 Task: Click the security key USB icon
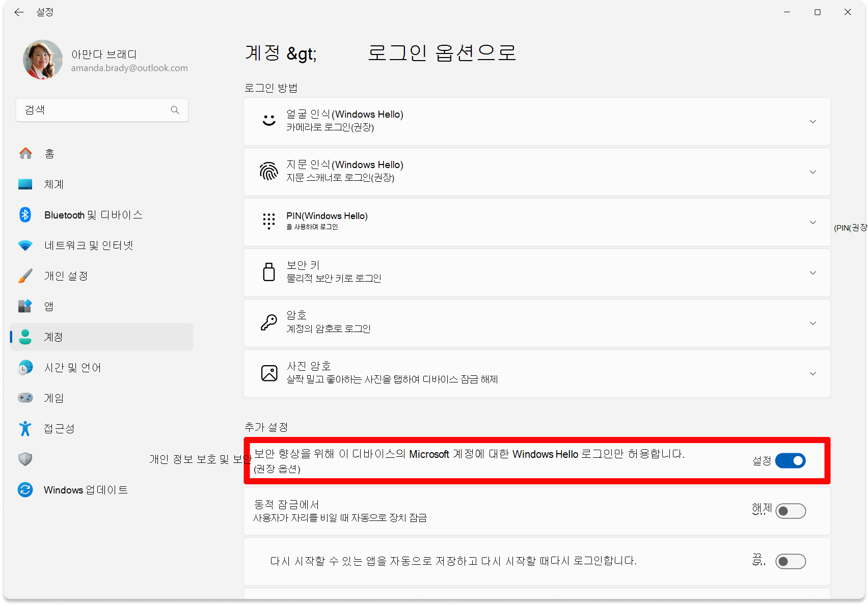[x=269, y=272]
